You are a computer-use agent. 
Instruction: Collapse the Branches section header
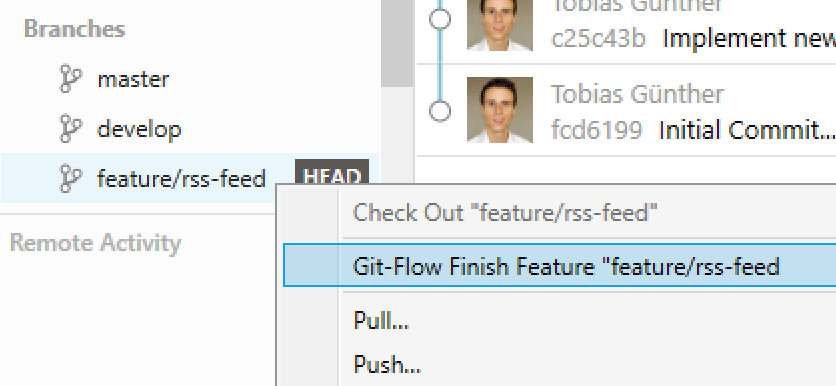click(x=74, y=29)
